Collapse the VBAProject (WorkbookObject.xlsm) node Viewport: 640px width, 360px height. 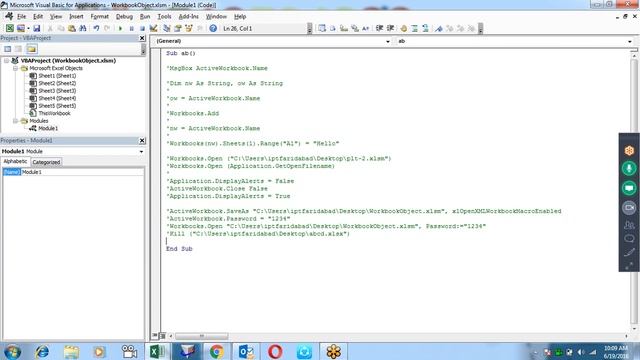point(7,60)
